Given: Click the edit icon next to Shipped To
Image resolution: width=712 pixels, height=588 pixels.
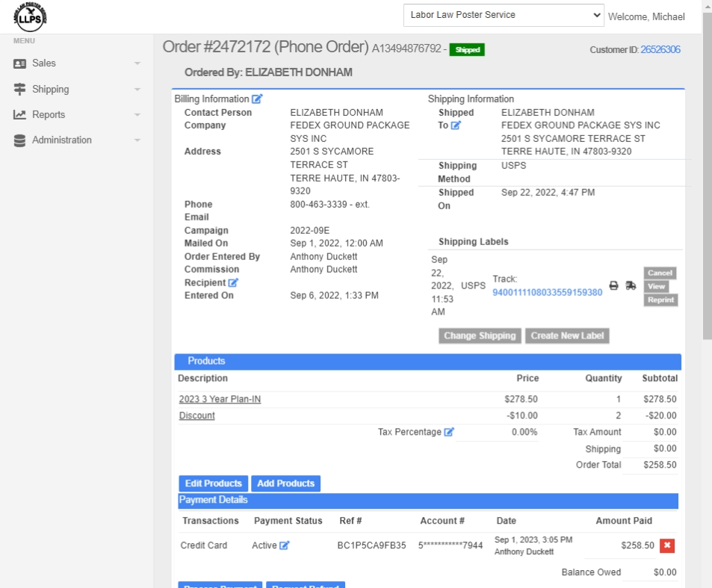Looking at the screenshot, I should [x=456, y=126].
